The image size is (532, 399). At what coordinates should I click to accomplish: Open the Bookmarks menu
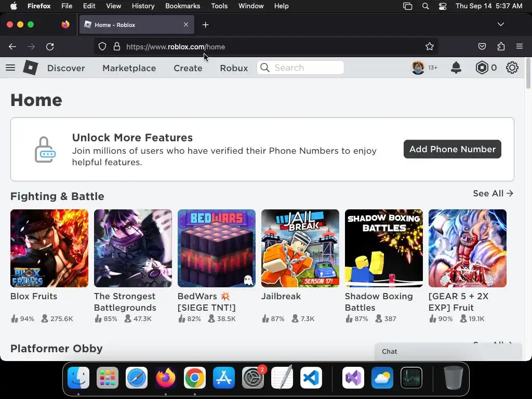[182, 6]
